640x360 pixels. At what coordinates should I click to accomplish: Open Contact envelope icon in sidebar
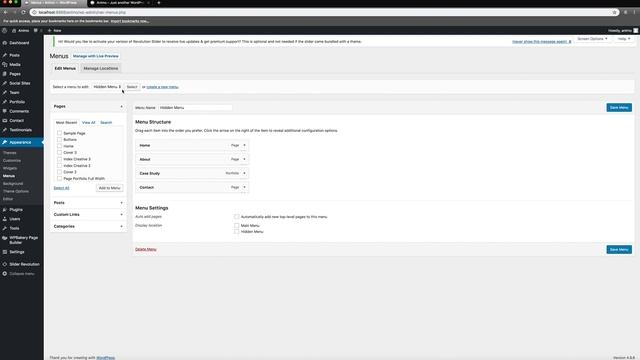click(x=4, y=120)
